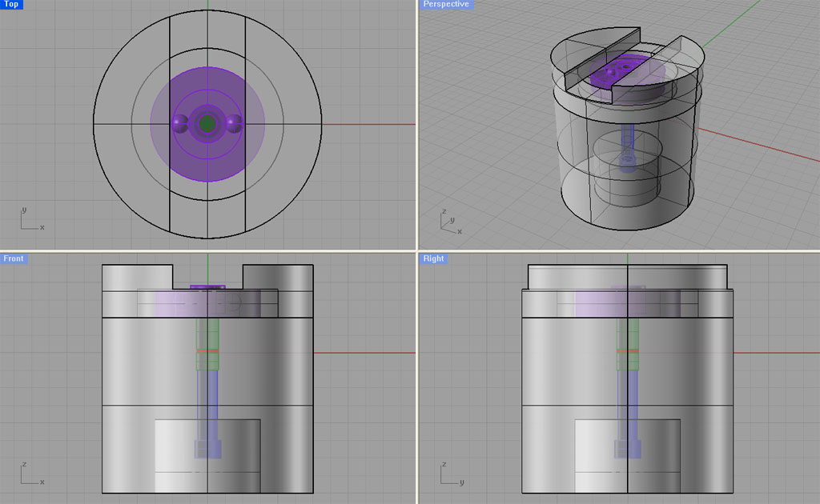Image resolution: width=820 pixels, height=504 pixels.
Task: Switch to the Perspective viewport via its title
Action: coord(445,4)
